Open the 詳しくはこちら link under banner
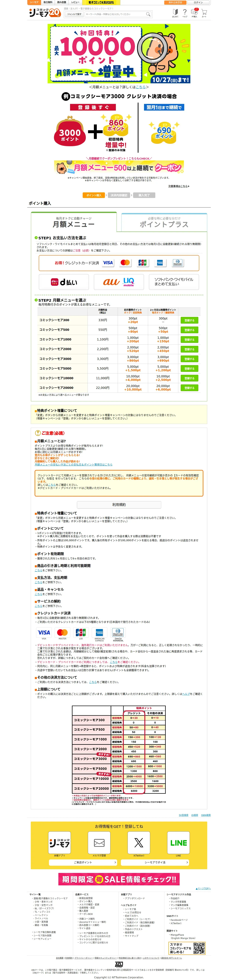This screenshot has width=238, height=980. [141, 87]
